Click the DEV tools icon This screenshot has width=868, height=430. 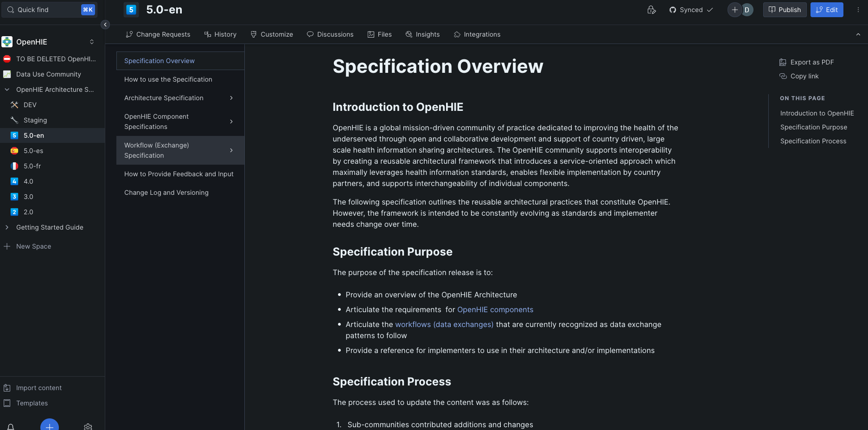[x=14, y=105]
